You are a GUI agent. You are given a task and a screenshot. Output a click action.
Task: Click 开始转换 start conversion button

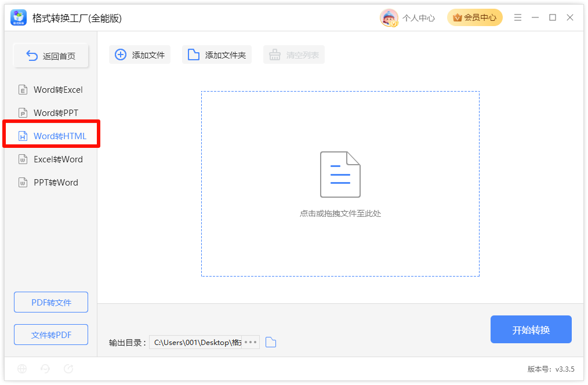point(531,329)
